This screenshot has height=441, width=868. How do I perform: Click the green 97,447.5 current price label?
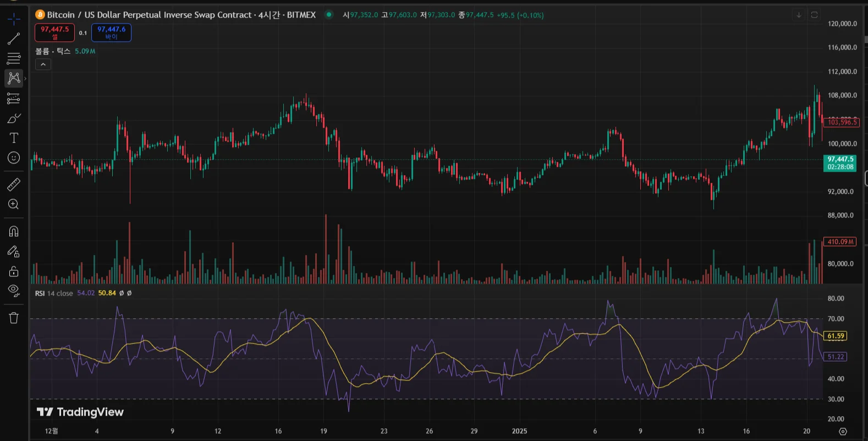(x=840, y=163)
